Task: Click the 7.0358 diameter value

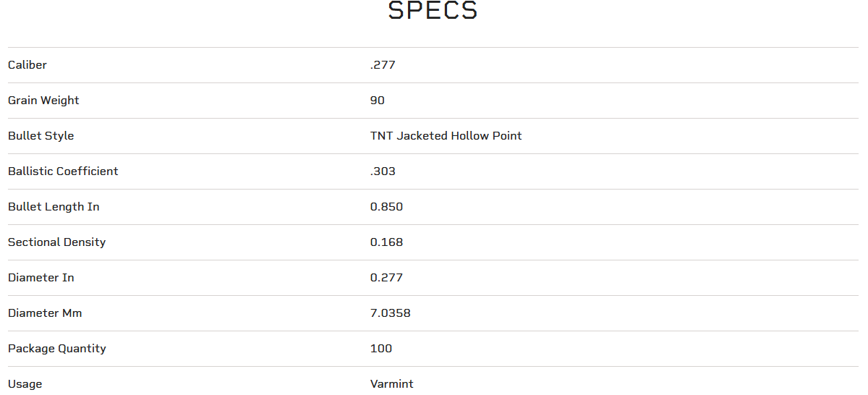Action: click(391, 313)
